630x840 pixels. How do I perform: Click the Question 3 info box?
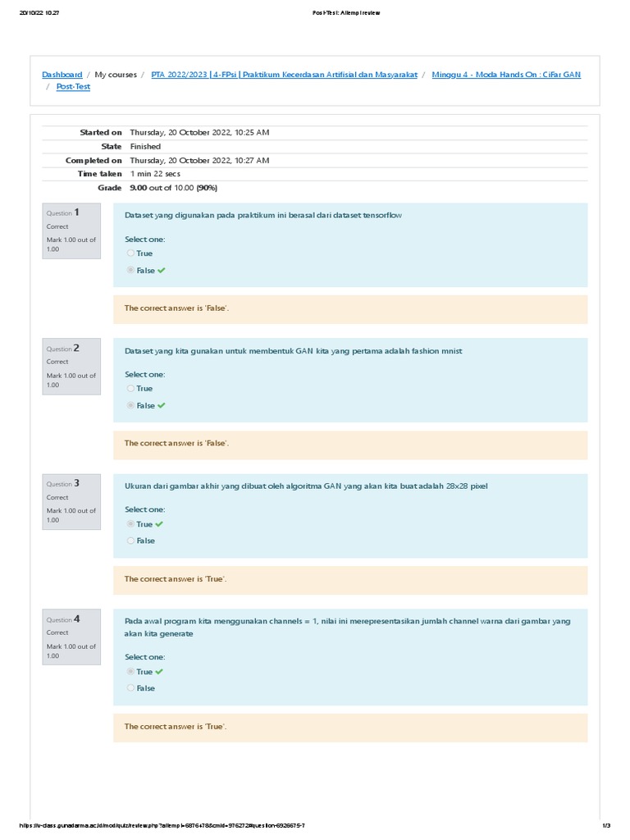tap(71, 501)
